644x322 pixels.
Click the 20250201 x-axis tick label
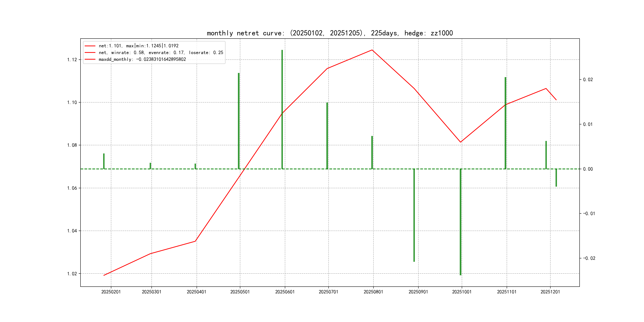click(x=111, y=292)
